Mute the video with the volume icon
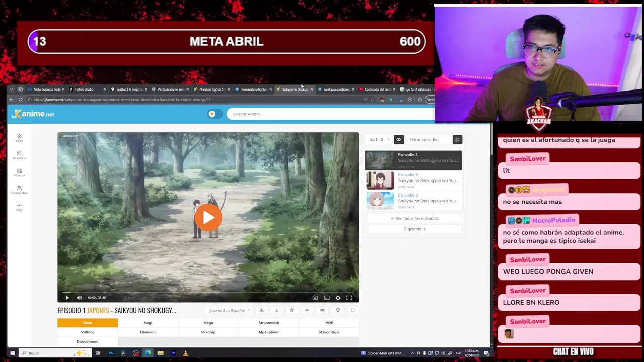This screenshot has width=644, height=362. click(x=79, y=298)
